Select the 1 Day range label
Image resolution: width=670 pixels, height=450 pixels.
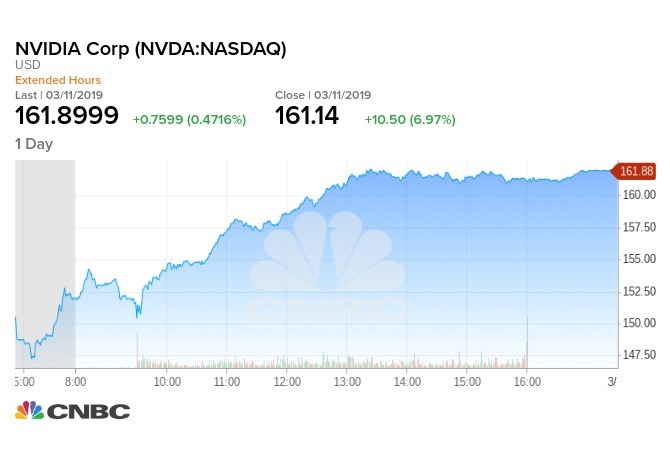[x=33, y=144]
